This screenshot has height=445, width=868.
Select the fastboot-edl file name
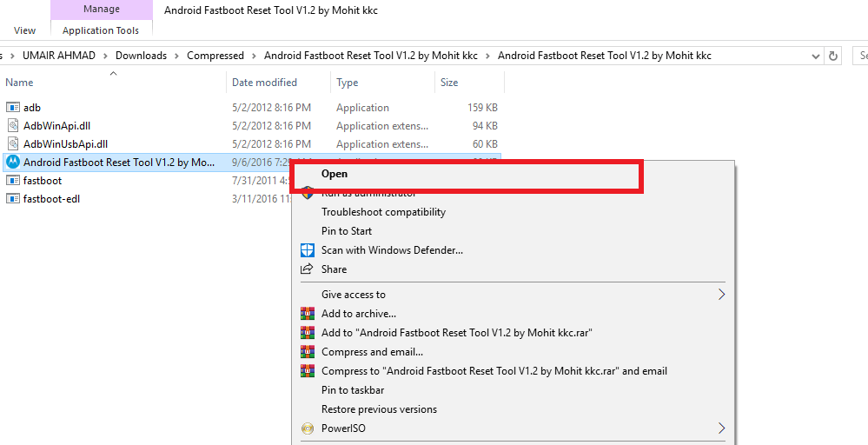click(x=51, y=199)
